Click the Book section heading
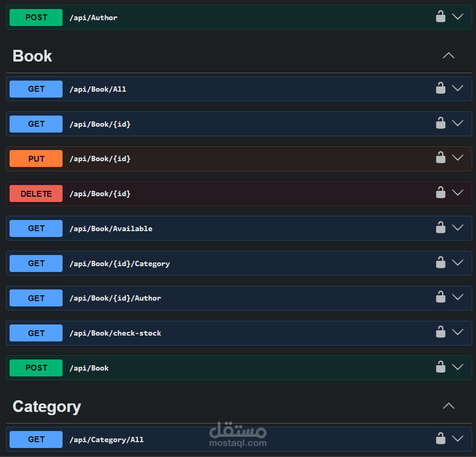The image size is (476, 457). pos(32,56)
